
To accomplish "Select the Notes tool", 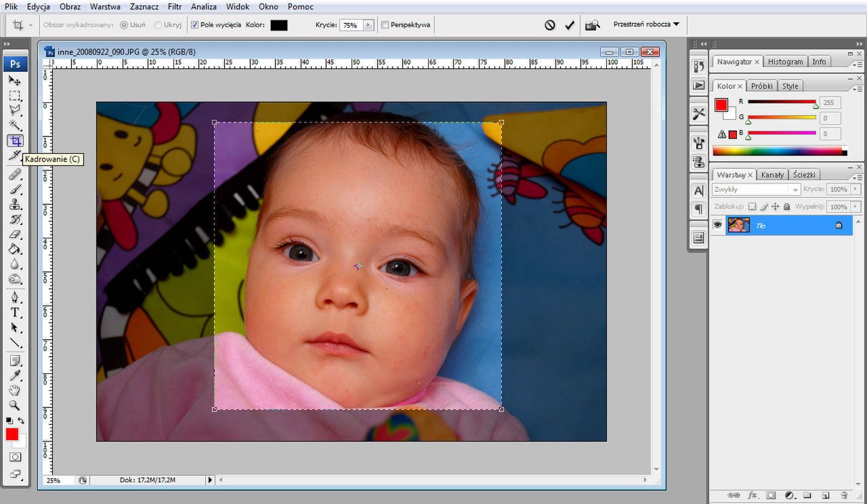I will click(15, 360).
